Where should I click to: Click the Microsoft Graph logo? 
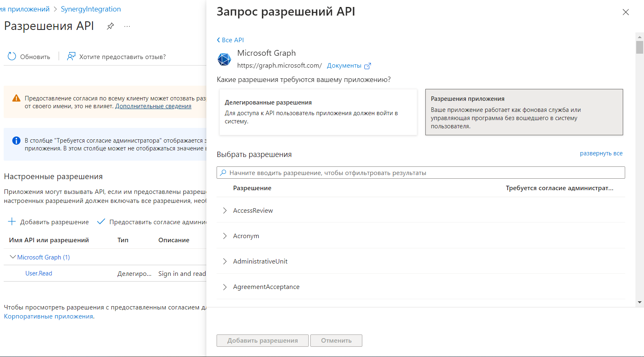(224, 59)
